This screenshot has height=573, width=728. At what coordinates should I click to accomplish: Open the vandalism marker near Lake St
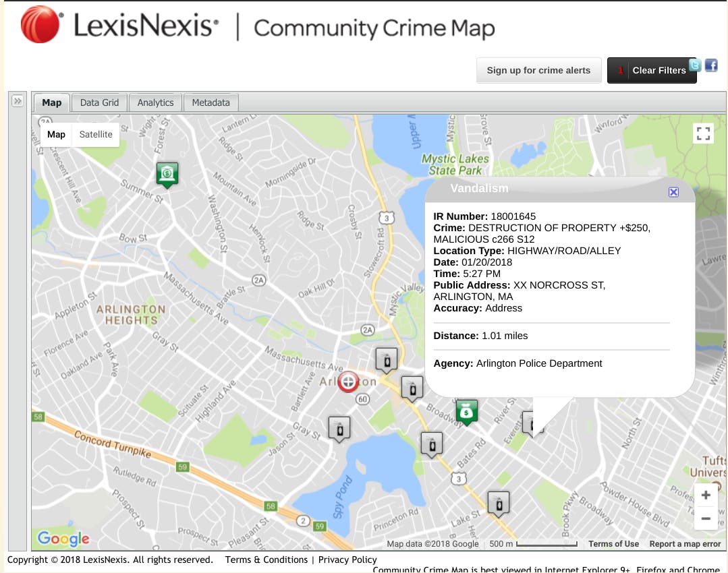(x=498, y=502)
